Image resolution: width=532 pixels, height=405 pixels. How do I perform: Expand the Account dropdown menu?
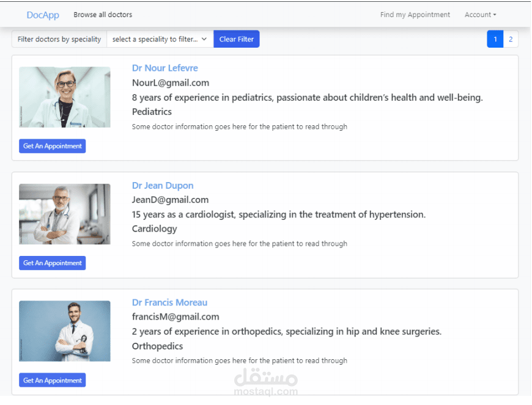click(480, 15)
